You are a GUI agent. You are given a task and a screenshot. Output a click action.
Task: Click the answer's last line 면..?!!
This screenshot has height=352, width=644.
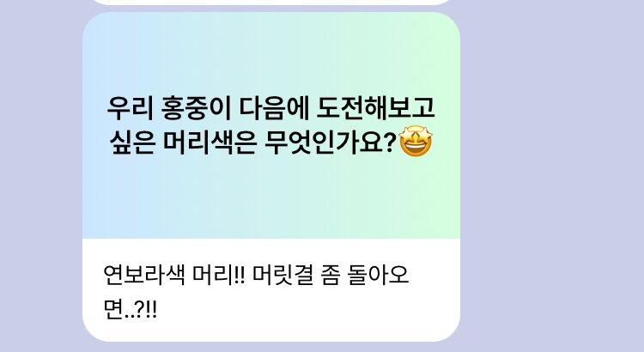[x=130, y=310]
